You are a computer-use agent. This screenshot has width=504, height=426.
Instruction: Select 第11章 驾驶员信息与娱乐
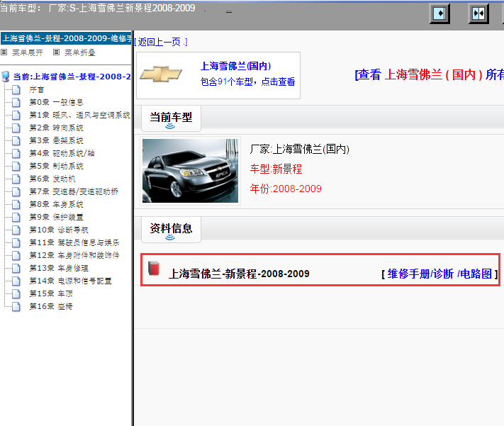pos(74,242)
